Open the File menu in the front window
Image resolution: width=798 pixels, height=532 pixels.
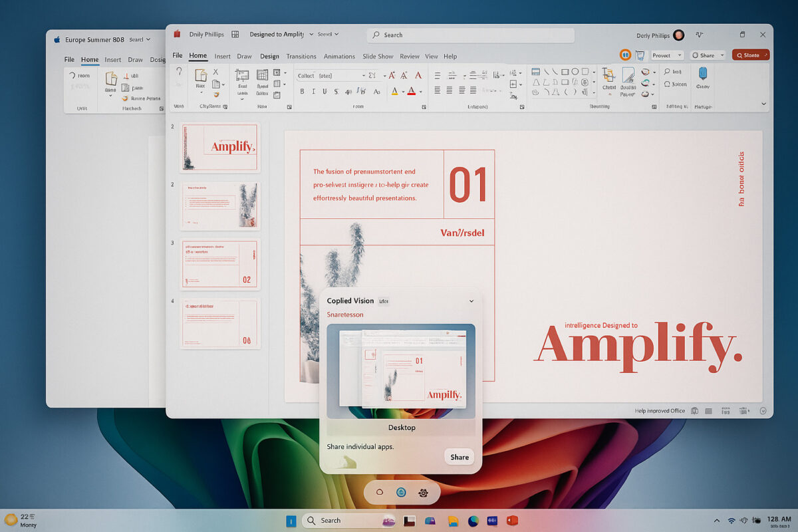(178, 56)
